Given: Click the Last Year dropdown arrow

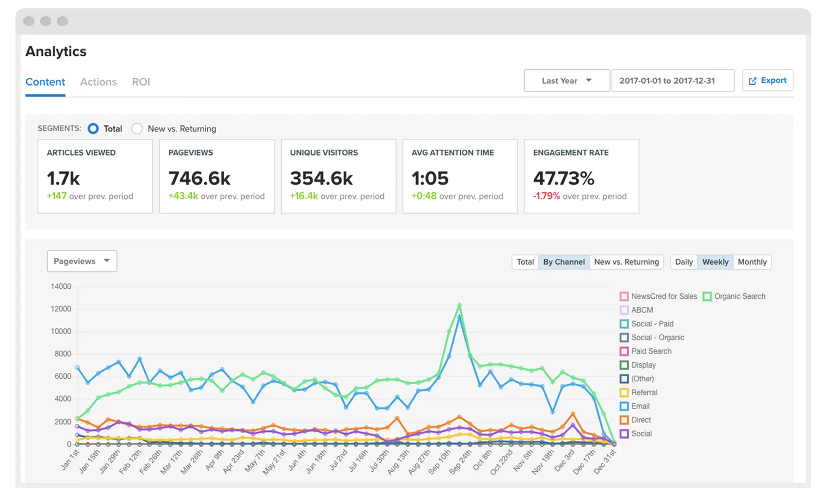Looking at the screenshot, I should [589, 80].
